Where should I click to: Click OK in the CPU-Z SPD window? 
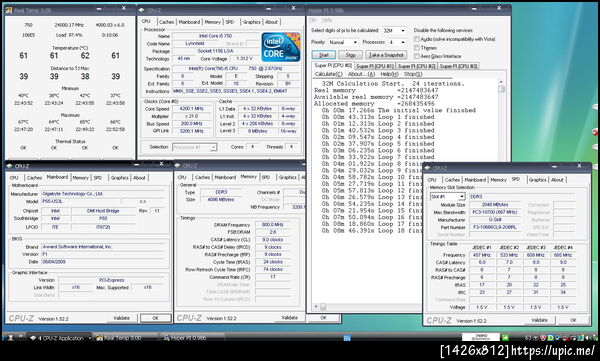tap(573, 320)
